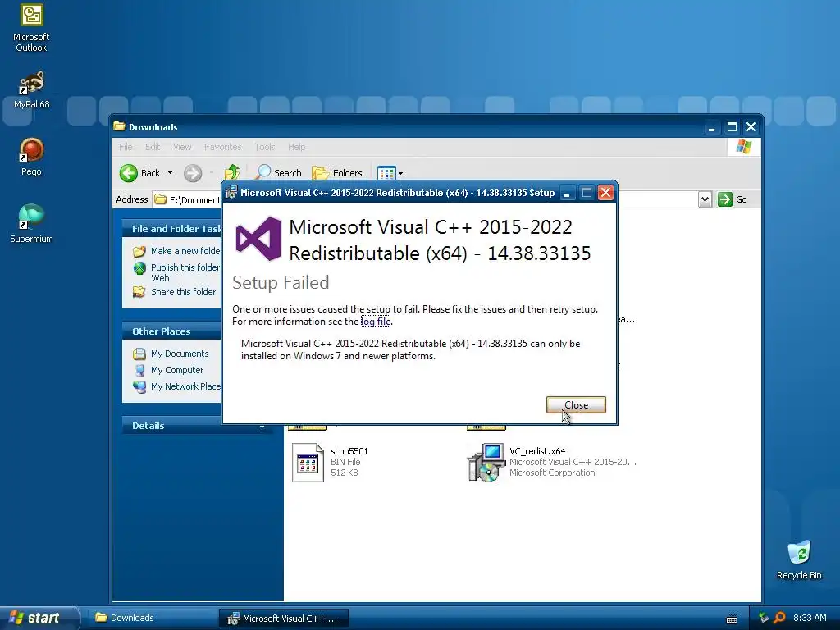Click the Visual Studio logo in dialog
840x630 pixels.
[x=258, y=239]
